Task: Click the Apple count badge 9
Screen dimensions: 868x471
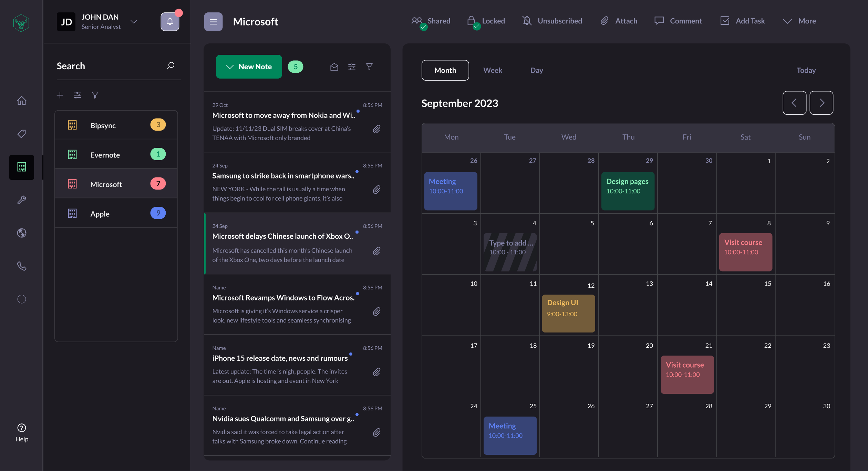Action: coord(158,213)
